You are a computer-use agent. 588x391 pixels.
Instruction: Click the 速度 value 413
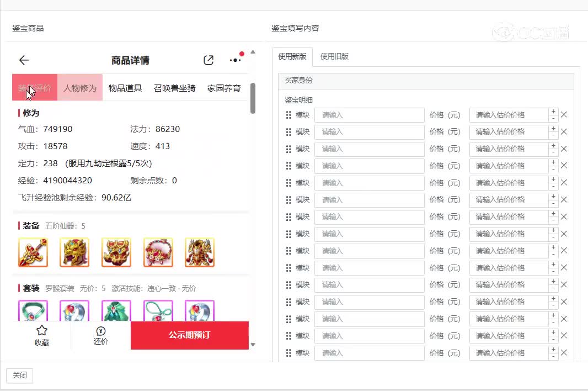(162, 146)
